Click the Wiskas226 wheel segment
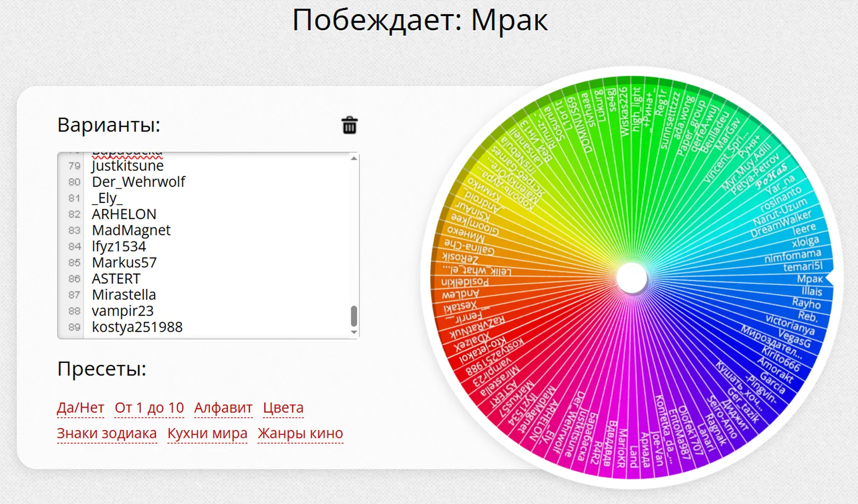The height and width of the screenshot is (504, 858). click(x=623, y=111)
